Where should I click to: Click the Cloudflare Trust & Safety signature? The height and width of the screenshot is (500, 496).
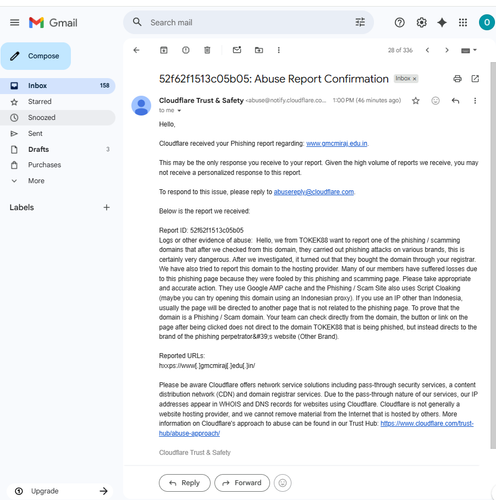(195, 452)
